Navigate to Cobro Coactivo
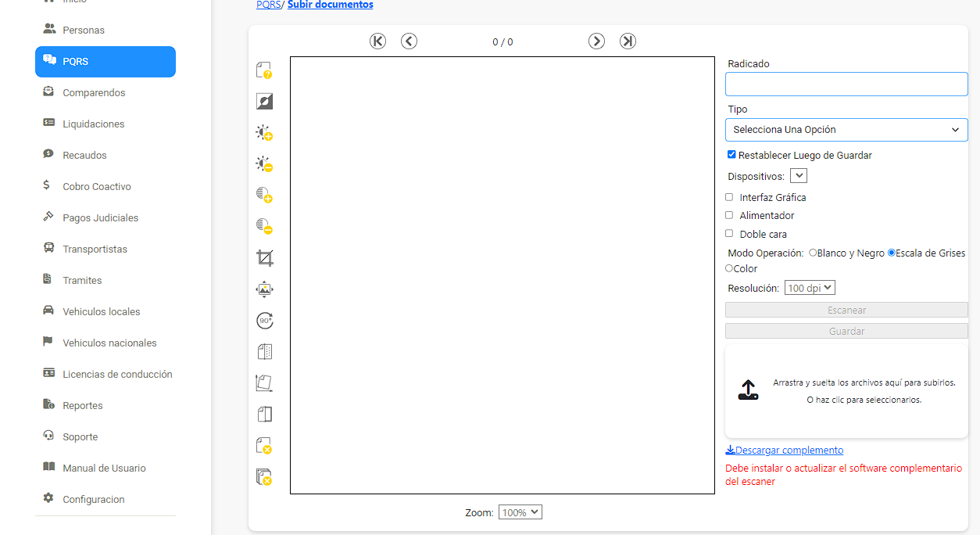980x535 pixels. click(106, 186)
